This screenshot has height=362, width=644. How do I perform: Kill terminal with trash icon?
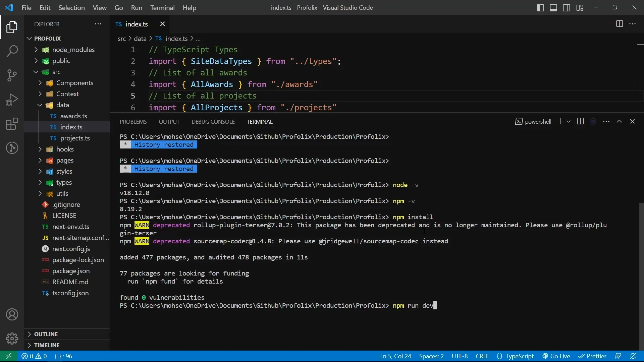(593, 121)
